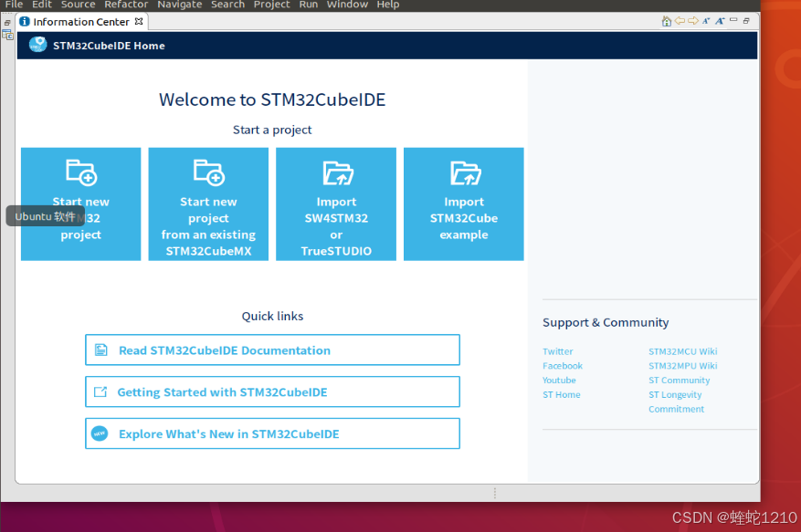
Task: Close the Information Center tab
Action: tap(139, 21)
